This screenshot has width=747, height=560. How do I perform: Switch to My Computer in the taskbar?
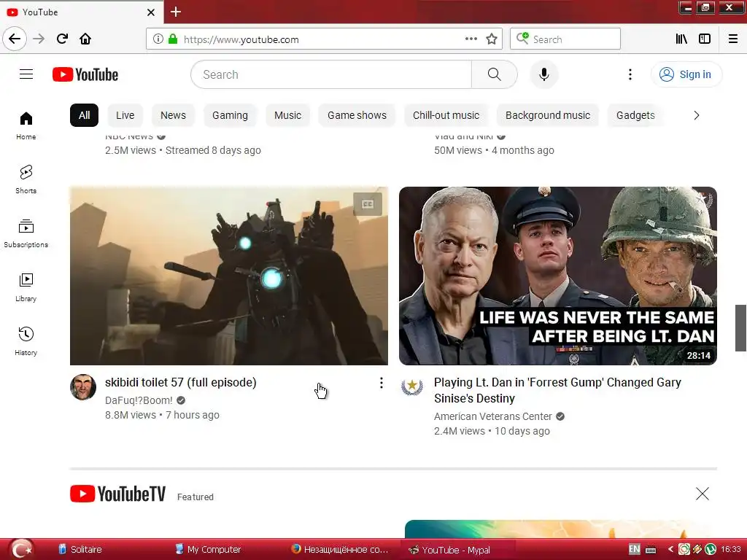(208, 550)
